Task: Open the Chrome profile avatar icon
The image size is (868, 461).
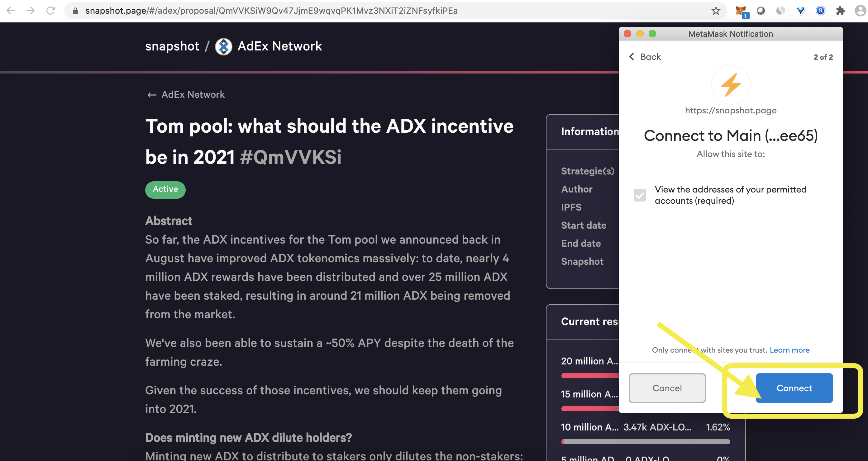Action: tap(861, 11)
